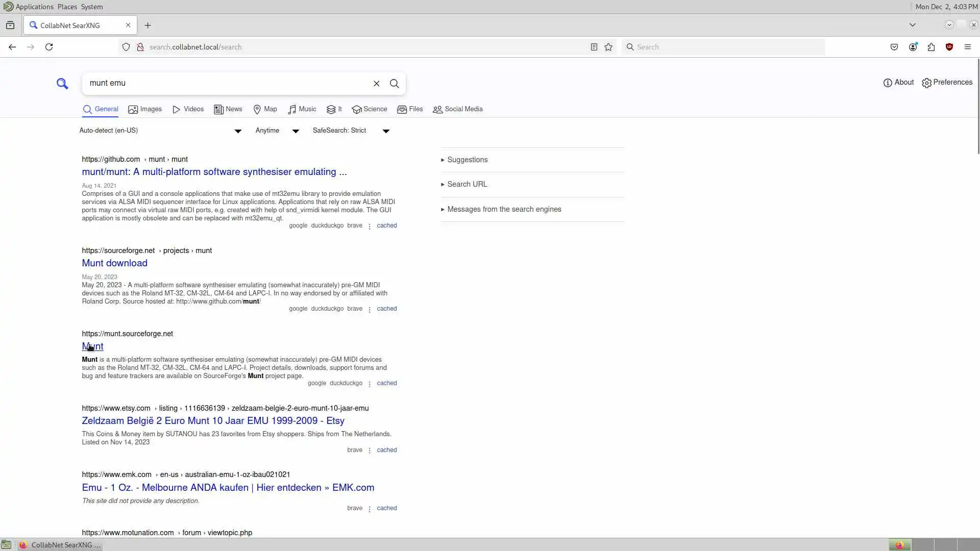Switch to the Science category tab

click(370, 109)
